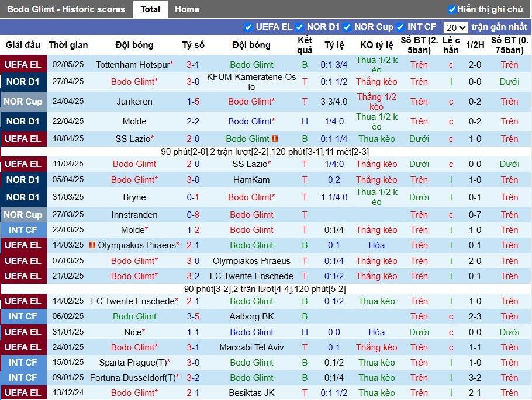Click the UEFA EL label on the 02/05/25 row
The image size is (532, 400).
point(23,64)
